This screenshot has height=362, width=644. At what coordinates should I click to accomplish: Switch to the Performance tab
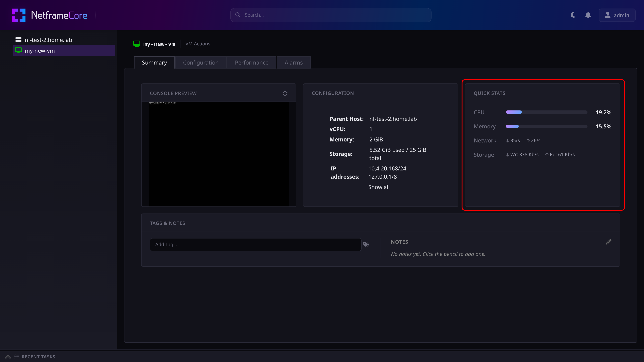click(x=252, y=63)
